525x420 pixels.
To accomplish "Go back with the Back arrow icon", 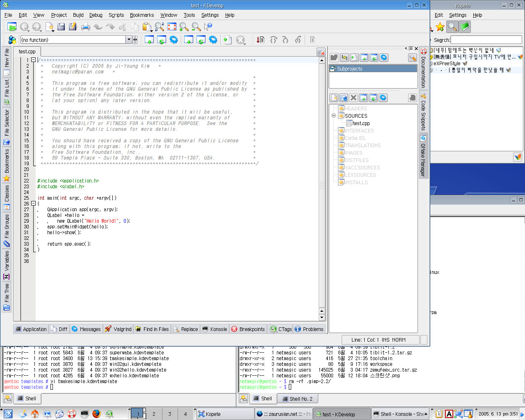I will click(25, 27).
